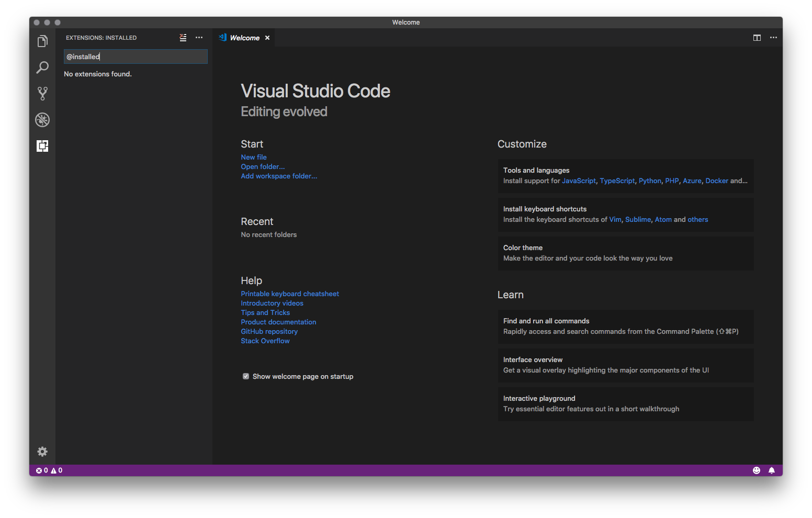Open Tips and Tricks help link
The height and width of the screenshot is (518, 812).
265,312
